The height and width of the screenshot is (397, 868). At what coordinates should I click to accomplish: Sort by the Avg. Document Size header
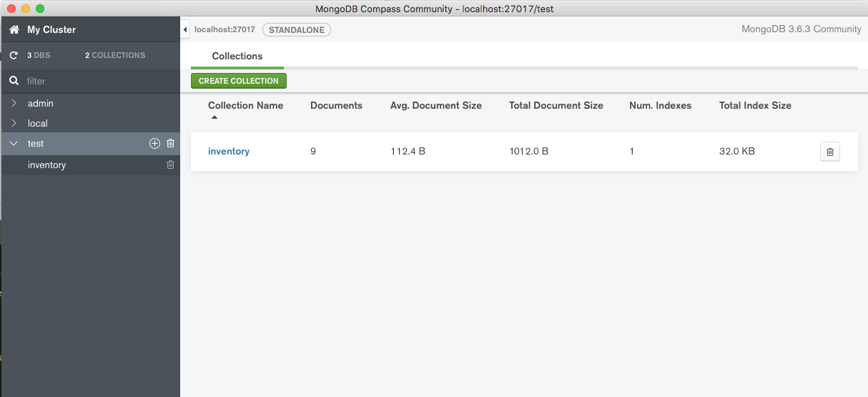[x=436, y=105]
